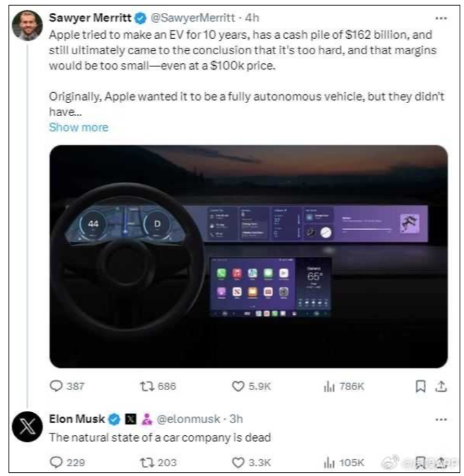464x476 pixels.
Task: Open the @SawyerMerritt handle link
Action: [x=193, y=18]
